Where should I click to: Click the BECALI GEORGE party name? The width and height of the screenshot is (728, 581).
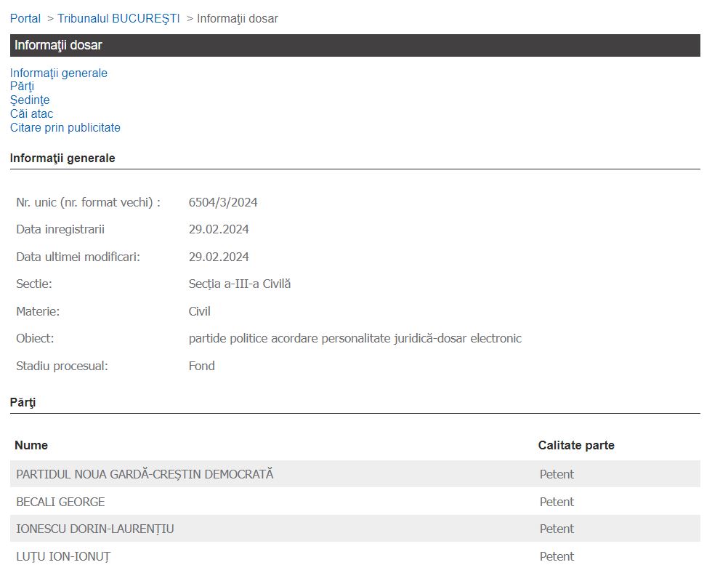tap(60, 502)
